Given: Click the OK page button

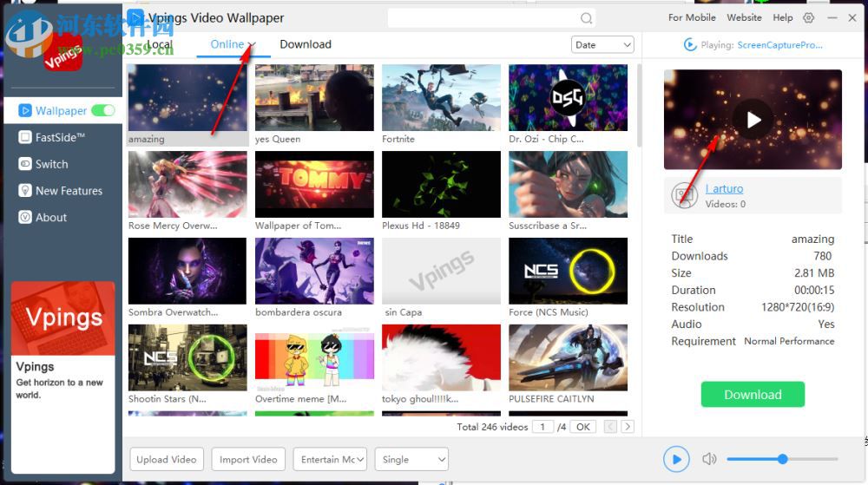Looking at the screenshot, I should (583, 426).
